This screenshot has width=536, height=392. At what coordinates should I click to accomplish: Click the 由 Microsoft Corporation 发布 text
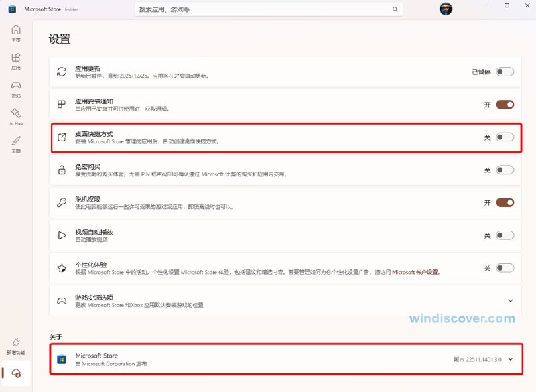tap(111, 364)
